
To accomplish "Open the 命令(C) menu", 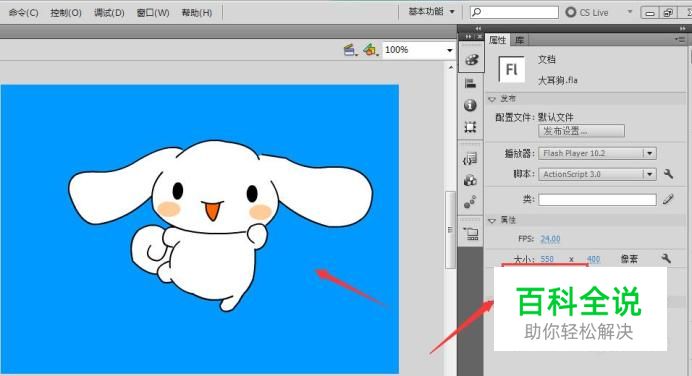I will coord(23,13).
